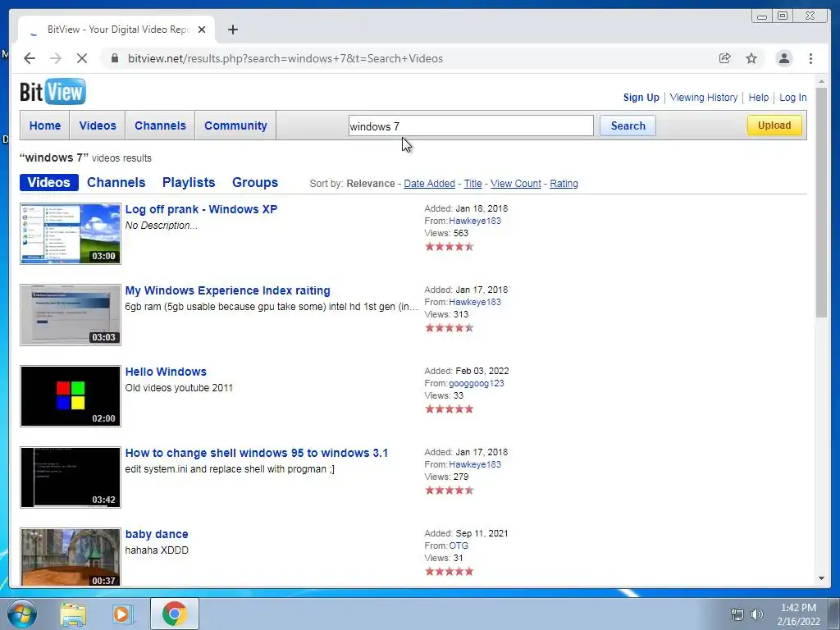Select the Videos results tab

[x=48, y=182]
